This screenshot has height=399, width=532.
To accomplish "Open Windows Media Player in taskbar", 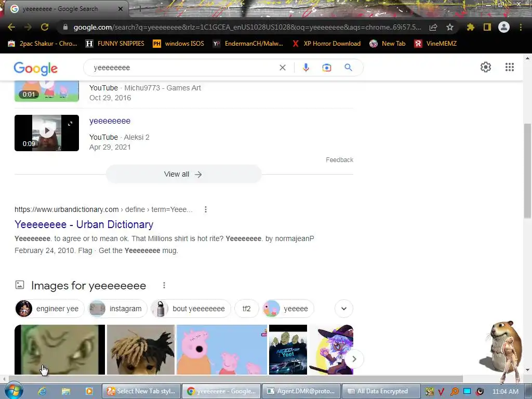I will tap(89, 391).
